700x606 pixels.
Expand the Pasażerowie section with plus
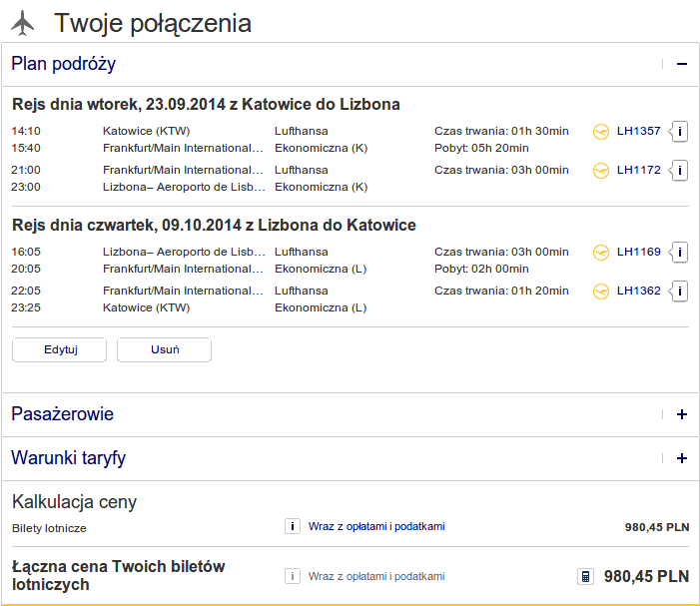point(682,414)
